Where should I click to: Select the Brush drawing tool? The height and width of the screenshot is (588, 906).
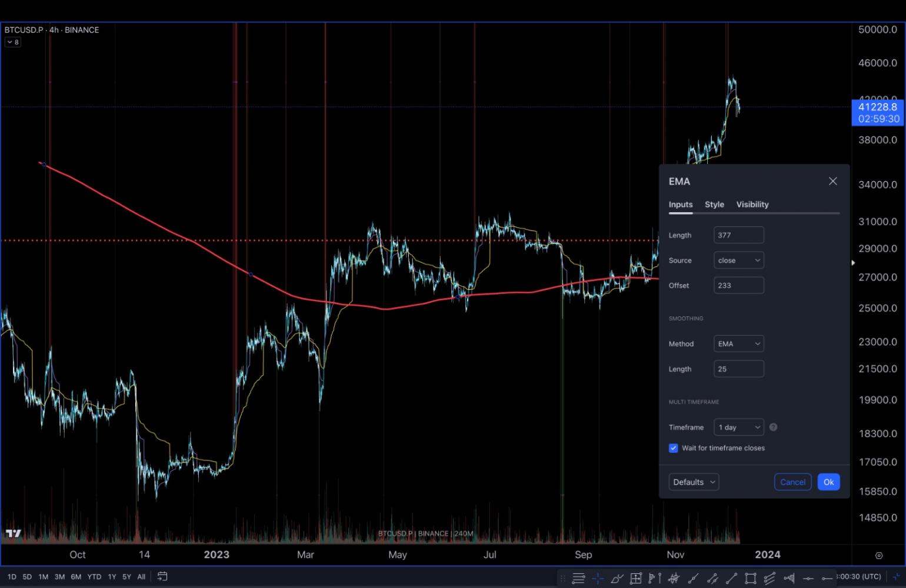617,579
